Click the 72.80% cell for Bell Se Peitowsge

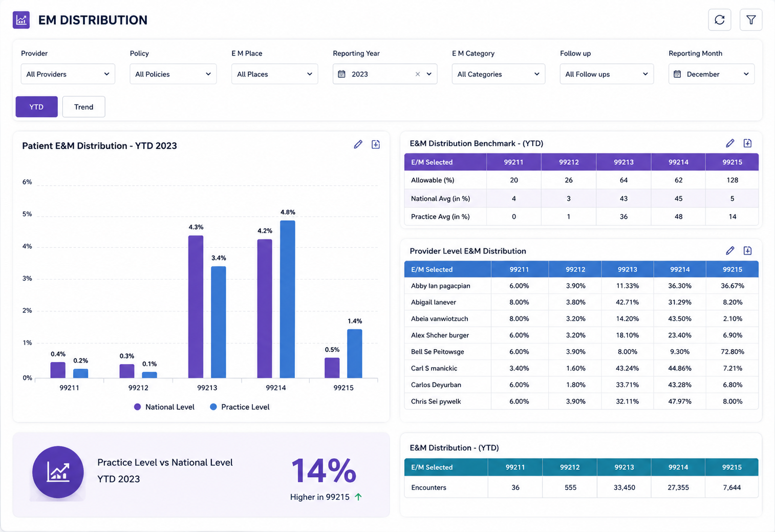[733, 352]
